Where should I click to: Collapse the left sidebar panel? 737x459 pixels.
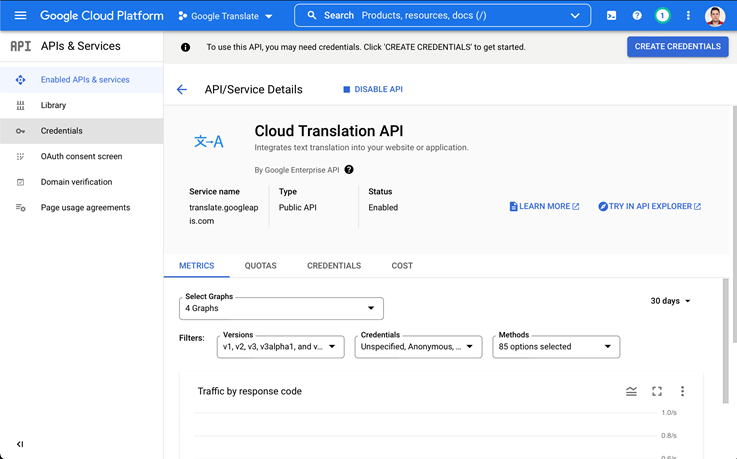[x=20, y=444]
